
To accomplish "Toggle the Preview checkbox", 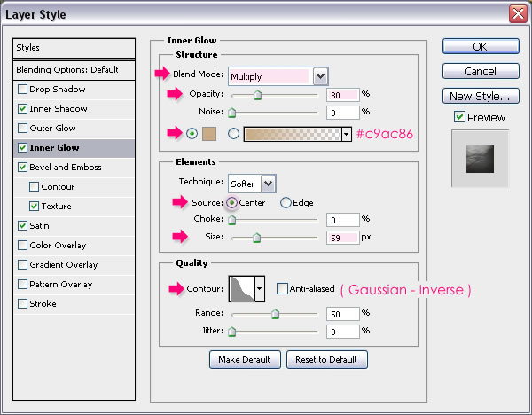I will (x=459, y=117).
